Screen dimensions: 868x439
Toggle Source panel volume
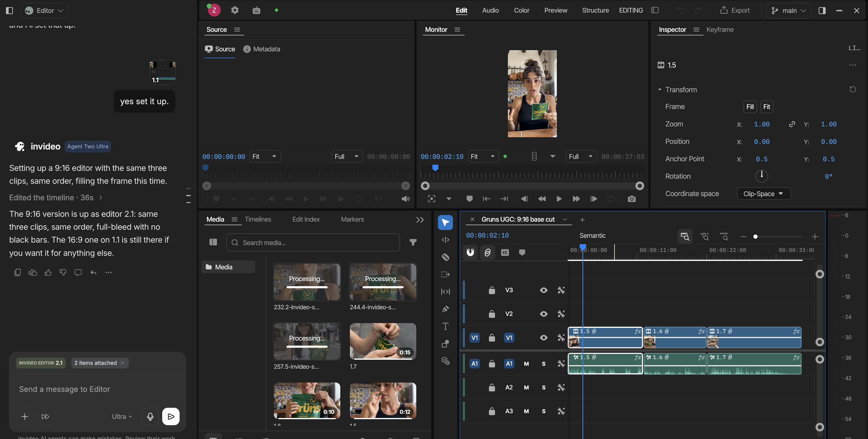(x=405, y=199)
